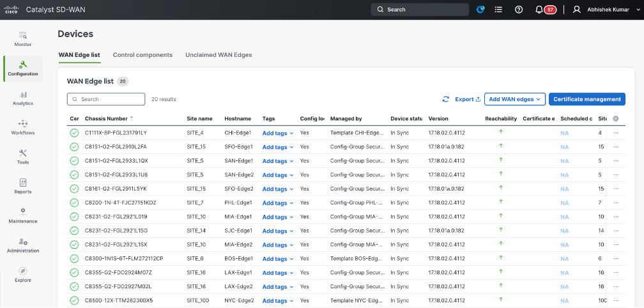Click the Site name column header

199,119
